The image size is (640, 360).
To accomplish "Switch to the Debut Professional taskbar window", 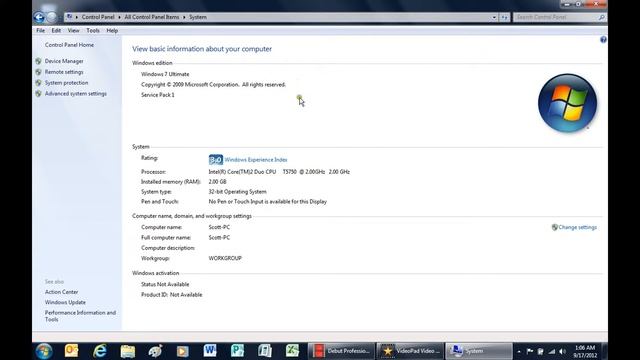I will pos(341,351).
